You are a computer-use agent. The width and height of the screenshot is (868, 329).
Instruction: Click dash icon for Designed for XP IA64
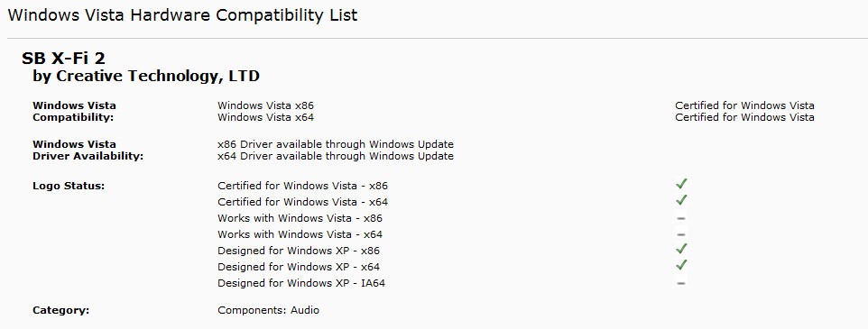click(x=681, y=283)
